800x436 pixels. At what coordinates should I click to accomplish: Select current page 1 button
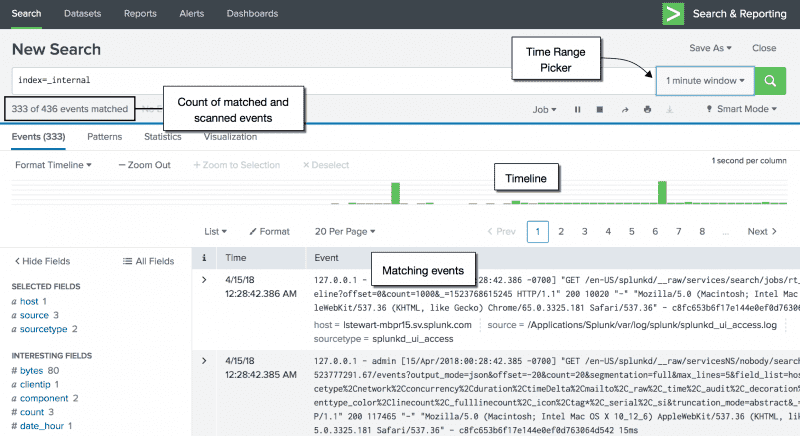coord(538,232)
